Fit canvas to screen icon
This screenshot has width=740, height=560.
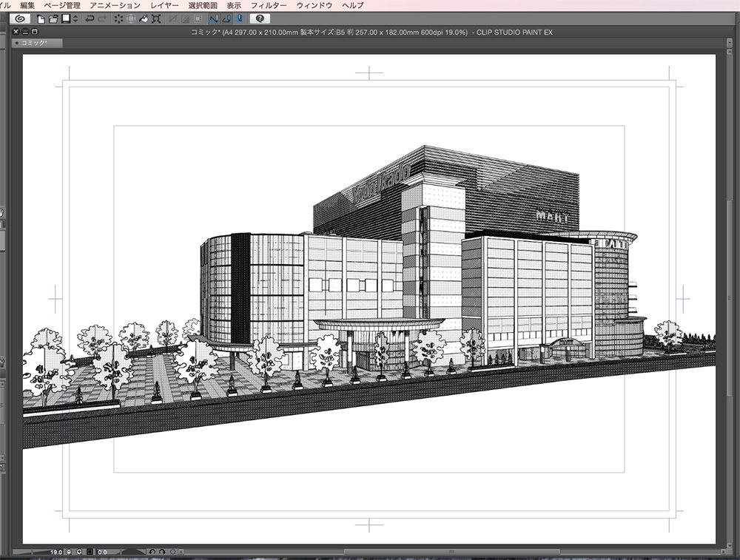(90, 552)
